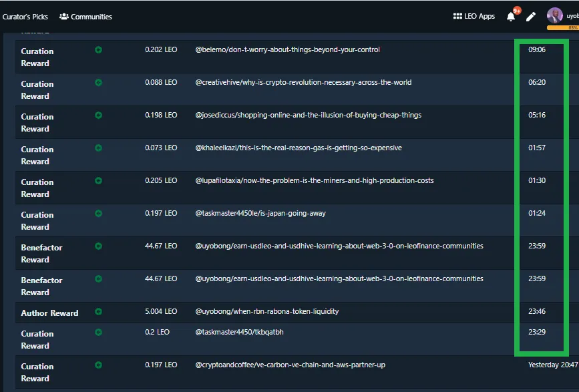Click the 01:30 timestamp

pyautogui.click(x=536, y=180)
